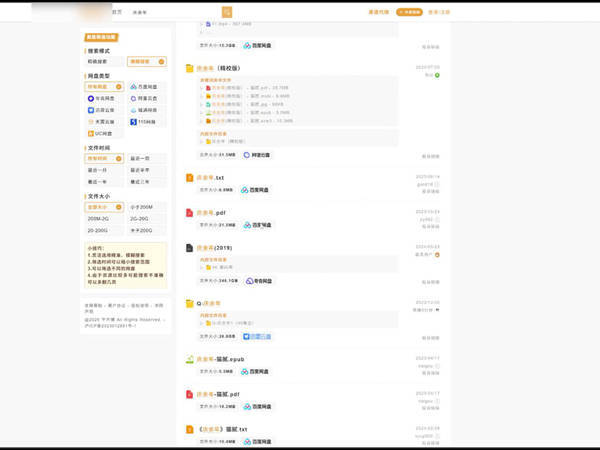Viewport: 600px width, 450px height.
Task: Open the login/register link at top right
Action: (439, 12)
